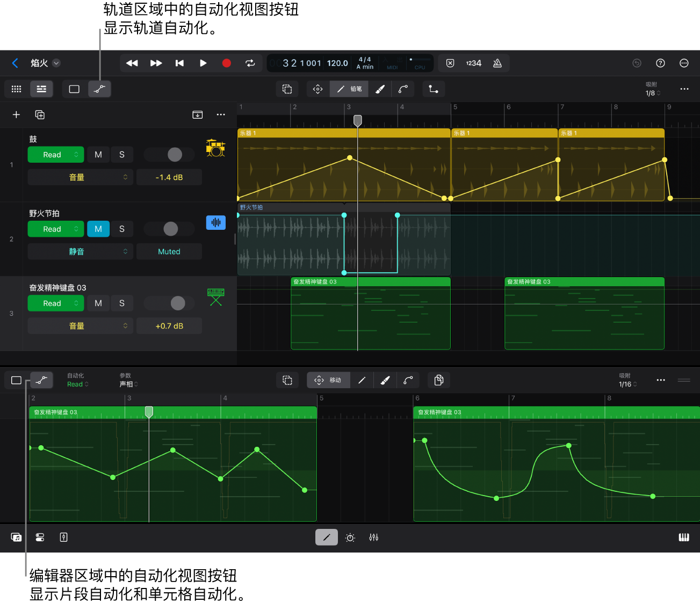
Task: Click the volume slider on 鼓 track
Action: 175,155
